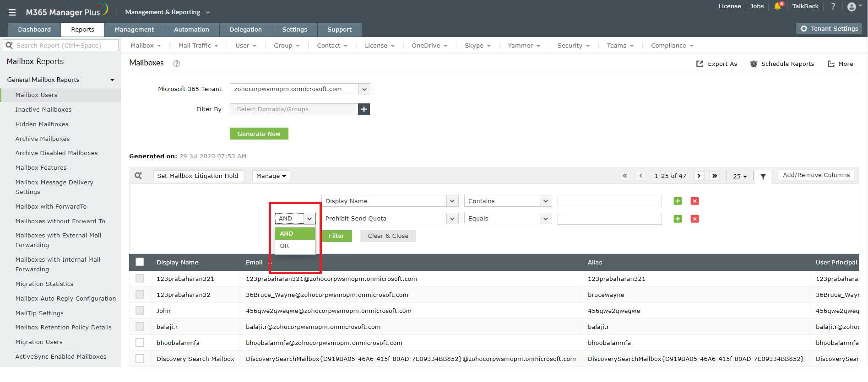Click Clear & Close

388,236
